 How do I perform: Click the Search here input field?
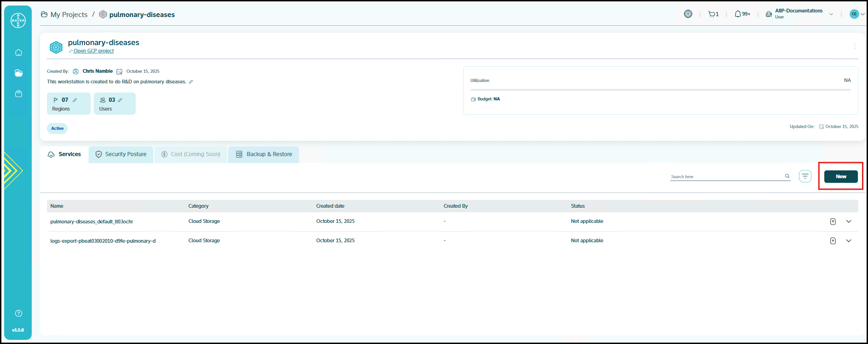[726, 176]
